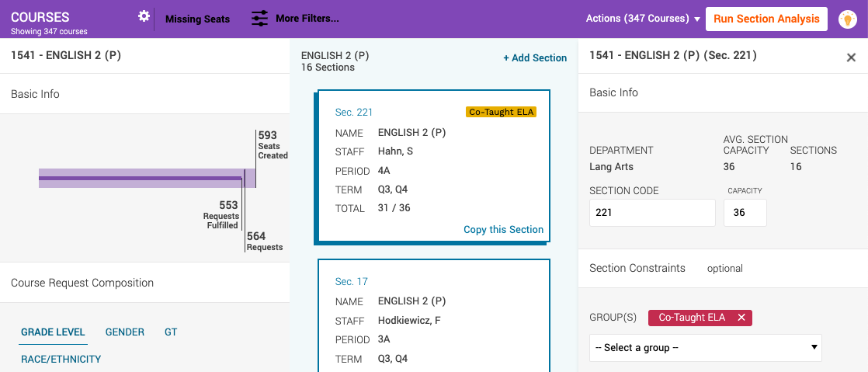The width and height of the screenshot is (868, 372).
Task: Click Run Section Analysis button
Action: pos(766,19)
